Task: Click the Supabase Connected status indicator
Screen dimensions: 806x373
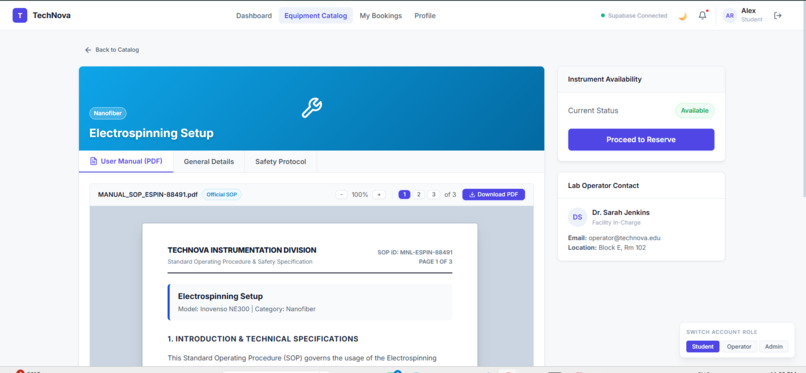Action: 634,16
